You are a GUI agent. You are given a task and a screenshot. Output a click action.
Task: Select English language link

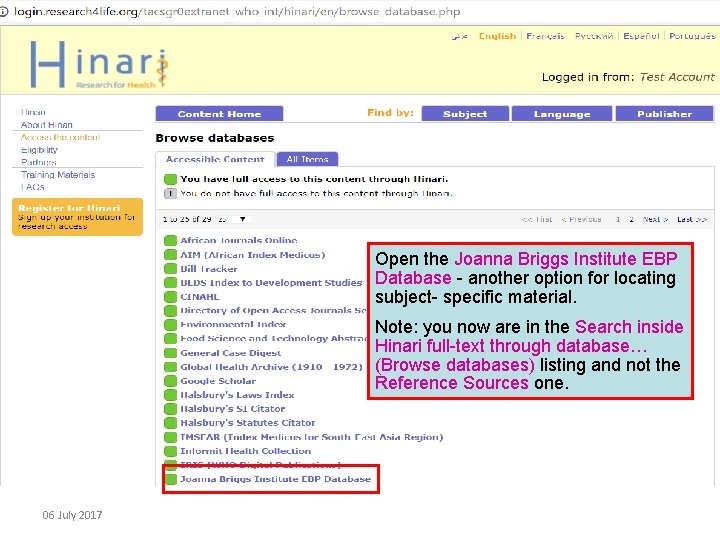[x=497, y=36]
